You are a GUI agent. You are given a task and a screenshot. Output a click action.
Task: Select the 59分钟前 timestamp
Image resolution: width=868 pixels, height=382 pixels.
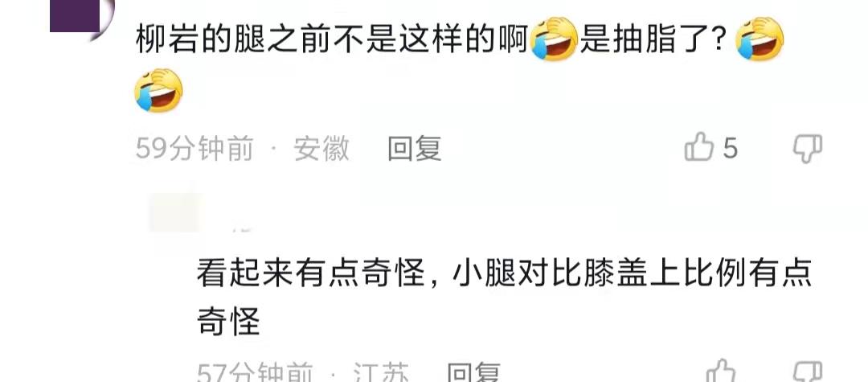(194, 148)
